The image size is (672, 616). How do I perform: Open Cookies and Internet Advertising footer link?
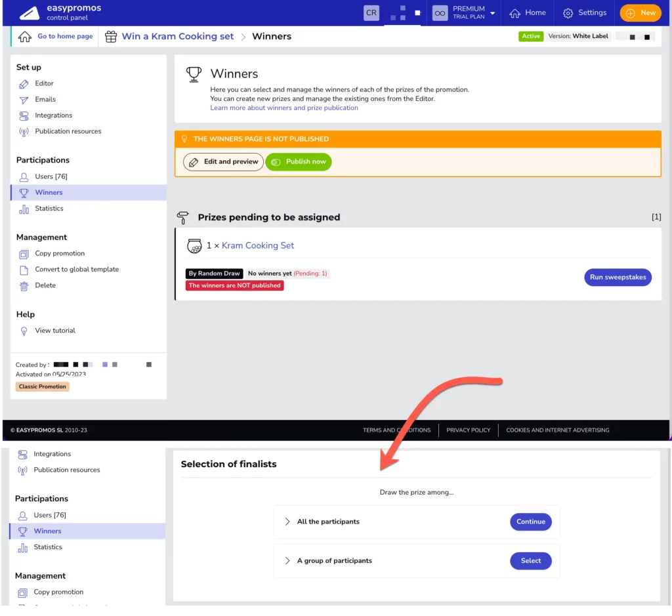558,430
